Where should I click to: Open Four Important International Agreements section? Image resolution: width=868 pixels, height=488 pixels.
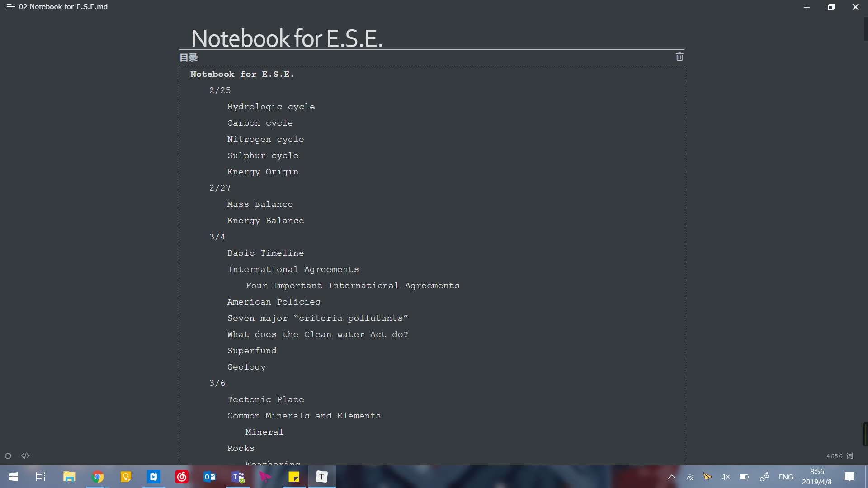tap(352, 286)
